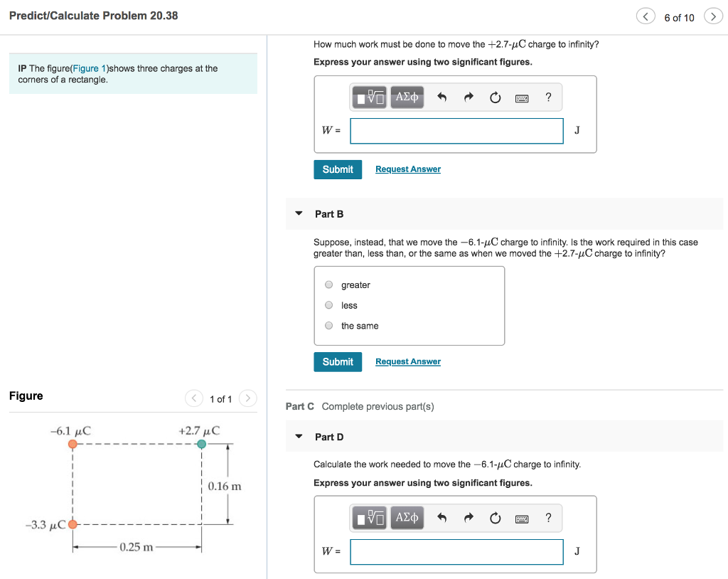Collapse the Part D section
This screenshot has height=579, width=728.
(298, 436)
